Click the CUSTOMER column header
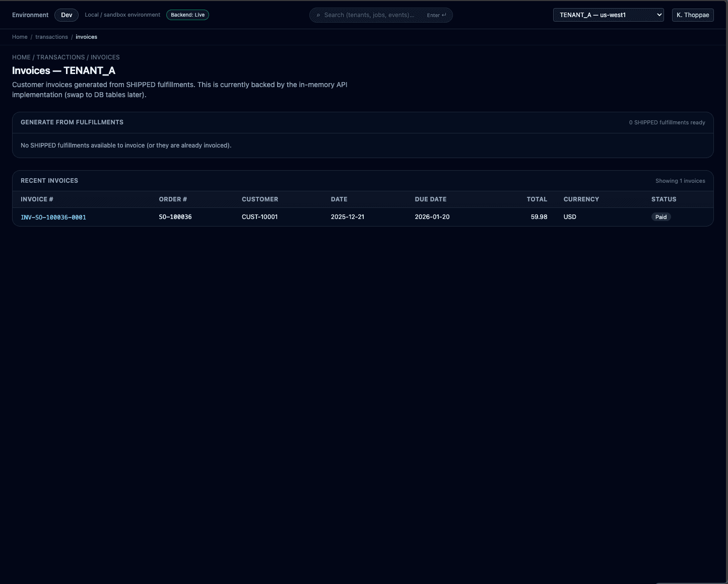The height and width of the screenshot is (584, 728). click(x=259, y=199)
